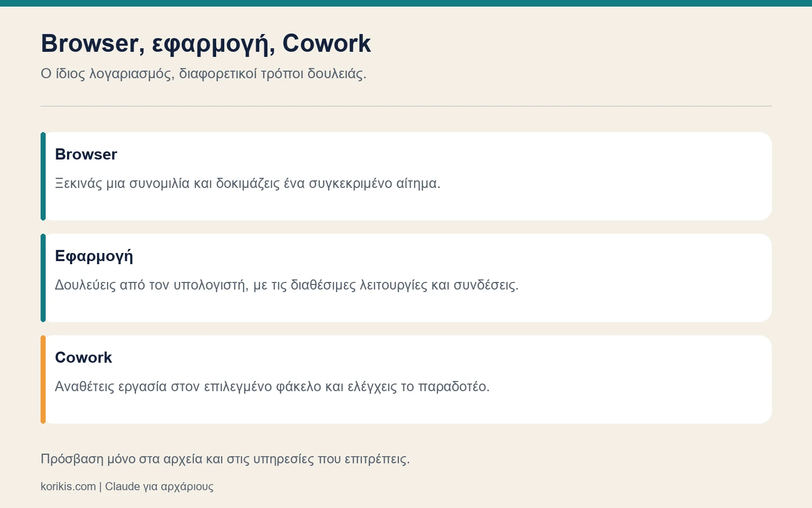Click text "Δουλεύεις από τον υπολογιστή"
The image size is (812, 508).
[x=151, y=285]
